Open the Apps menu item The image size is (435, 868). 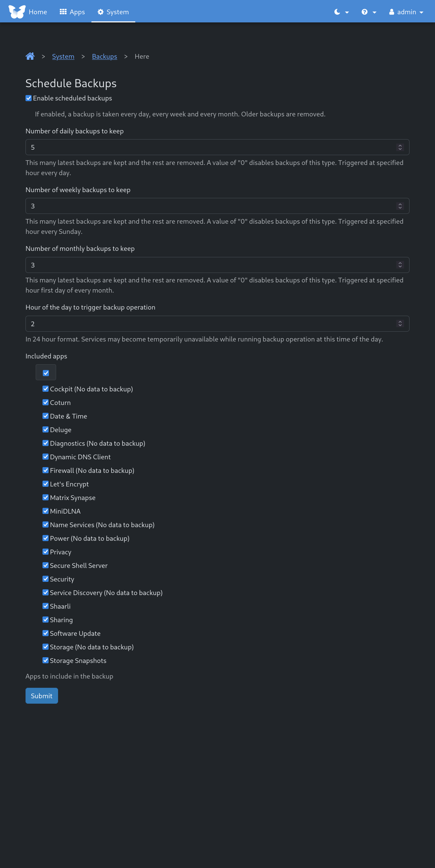tap(77, 12)
